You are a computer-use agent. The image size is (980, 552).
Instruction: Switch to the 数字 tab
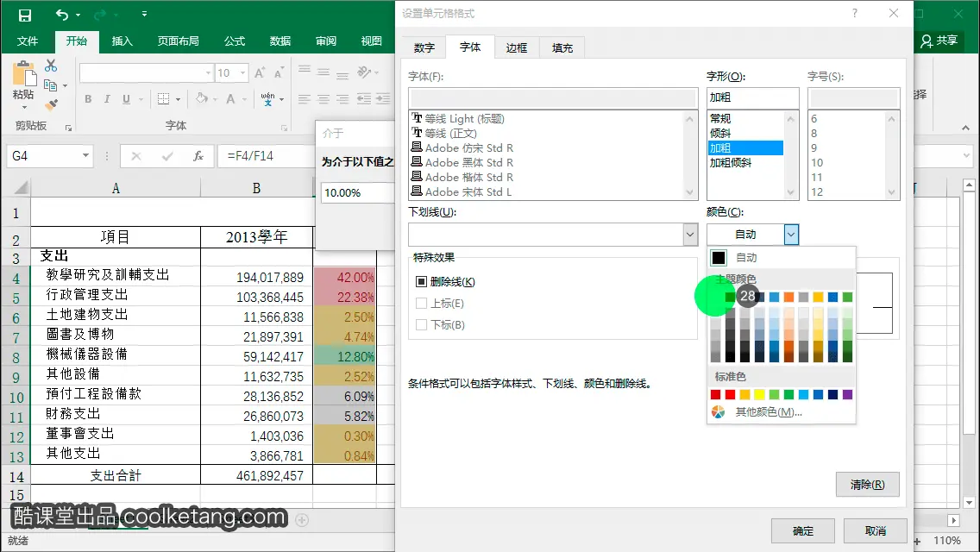point(424,48)
